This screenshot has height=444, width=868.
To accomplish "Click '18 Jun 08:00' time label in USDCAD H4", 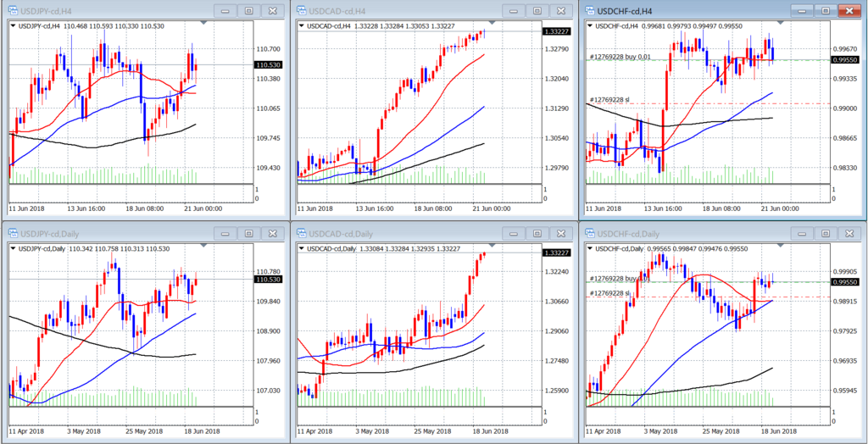I will [431, 208].
